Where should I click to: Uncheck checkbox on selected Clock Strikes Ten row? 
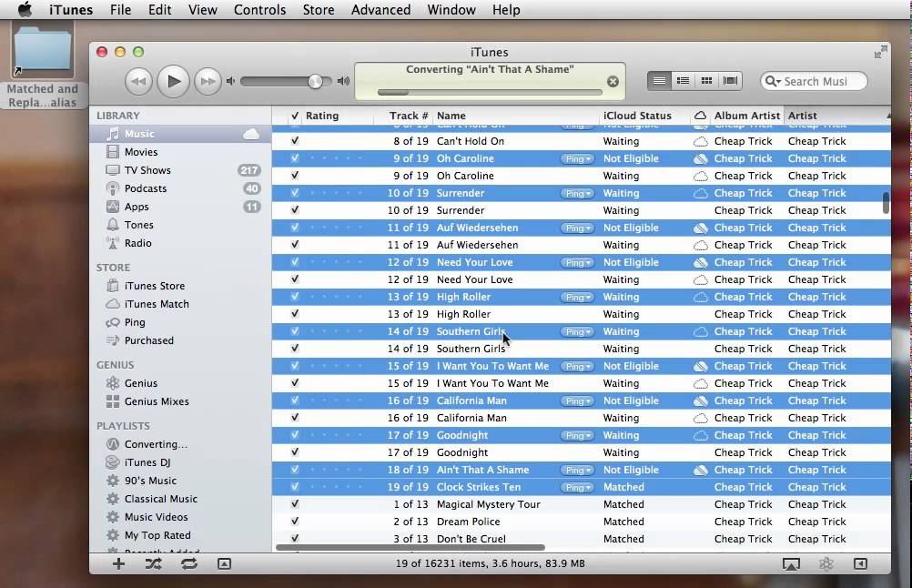click(295, 487)
